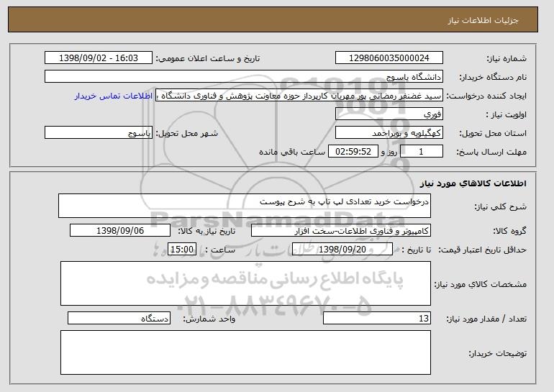Viewport: 554px width, 392px height.
Task: Click the request creator field 'سید غضنفر رمضانی پور'
Action: pos(299,96)
